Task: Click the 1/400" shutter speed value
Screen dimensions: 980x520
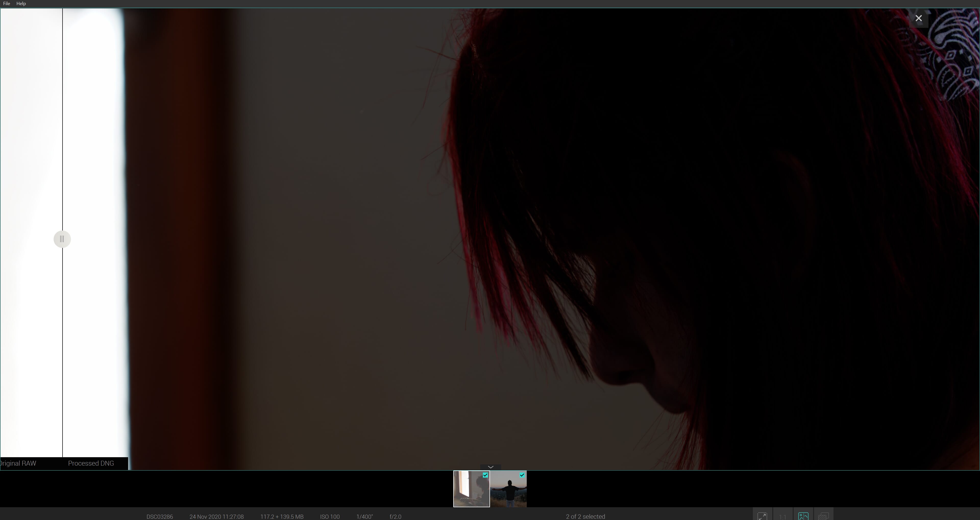Action: [x=364, y=517]
